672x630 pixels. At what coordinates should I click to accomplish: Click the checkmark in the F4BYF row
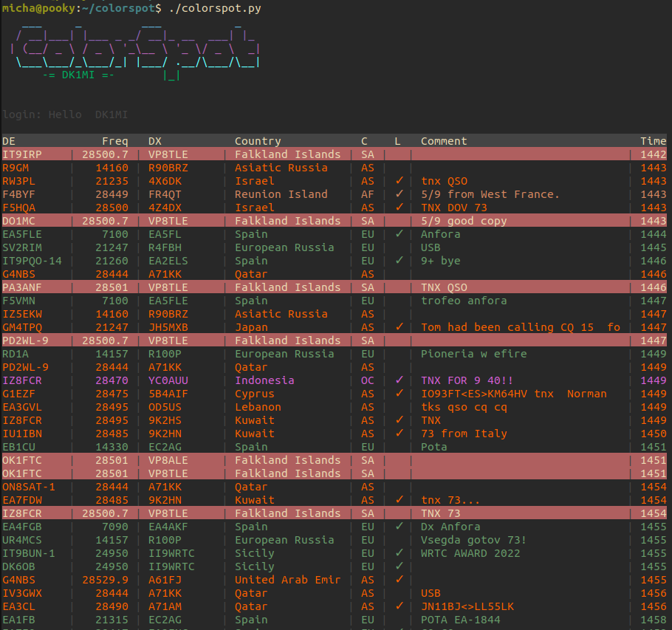click(x=399, y=194)
